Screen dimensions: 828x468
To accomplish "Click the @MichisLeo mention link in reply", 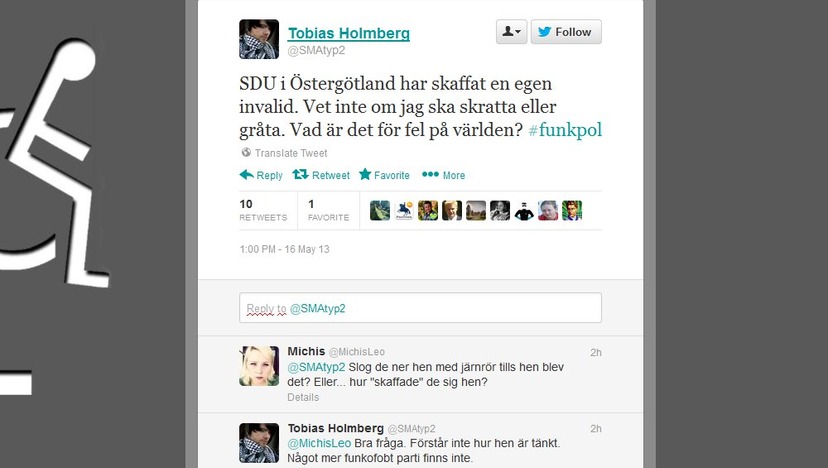I will click(319, 443).
